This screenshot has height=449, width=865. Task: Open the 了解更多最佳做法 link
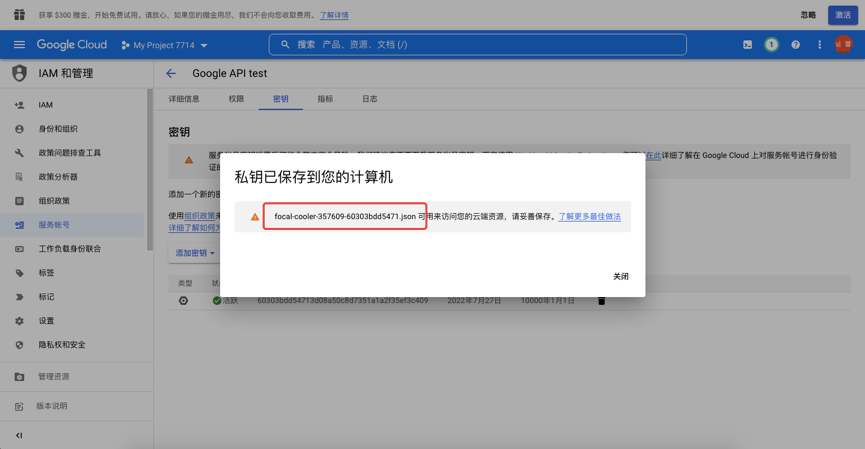[x=589, y=216]
